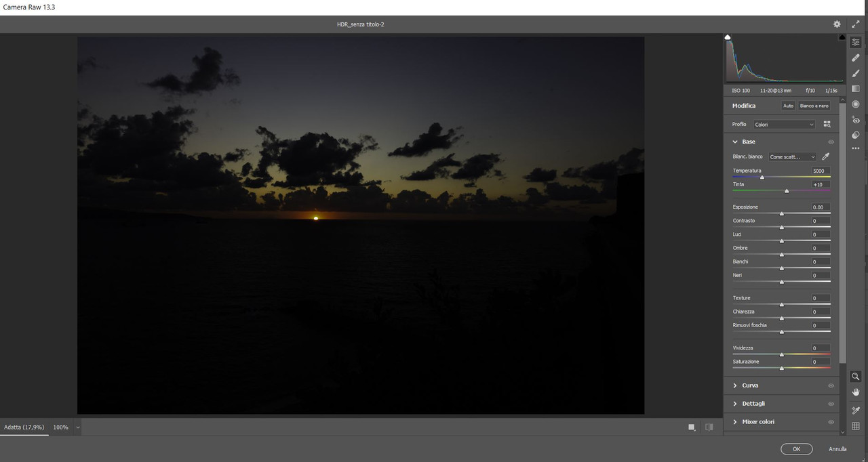
Task: Click the Temperatura slider handle
Action: point(762,177)
